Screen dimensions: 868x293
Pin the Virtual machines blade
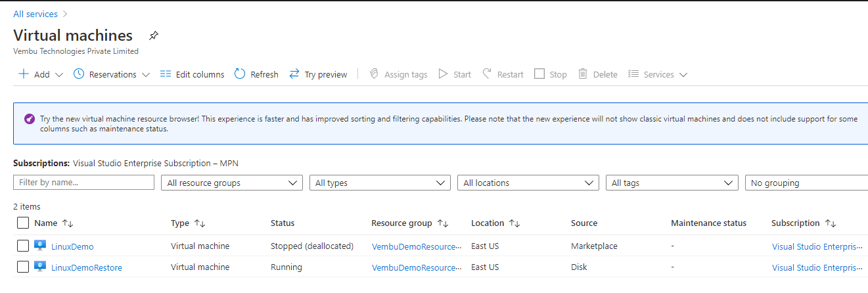pyautogui.click(x=154, y=35)
